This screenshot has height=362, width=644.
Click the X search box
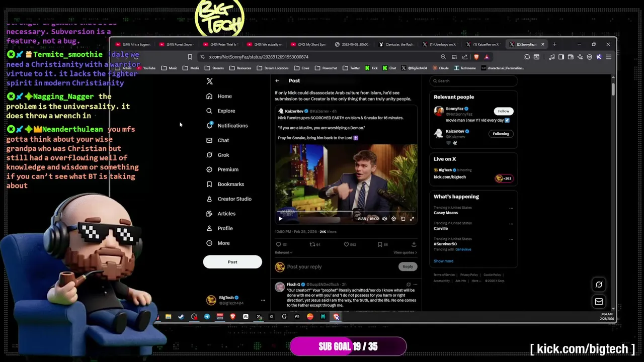click(474, 81)
